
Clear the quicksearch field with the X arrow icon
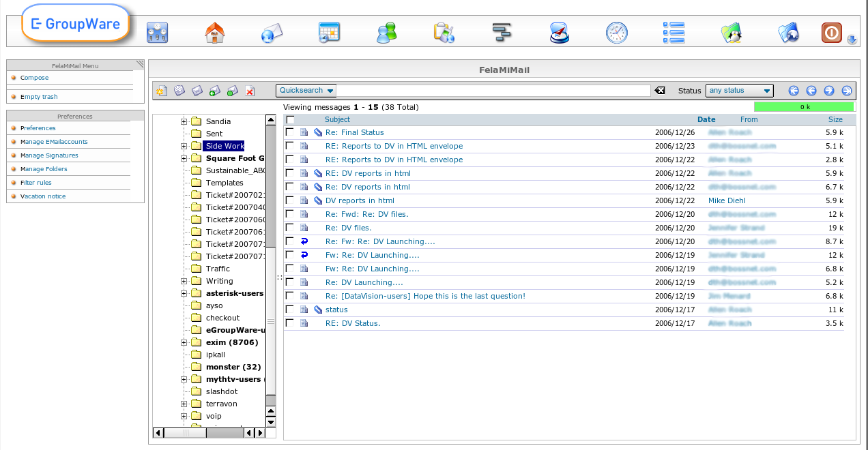point(660,90)
